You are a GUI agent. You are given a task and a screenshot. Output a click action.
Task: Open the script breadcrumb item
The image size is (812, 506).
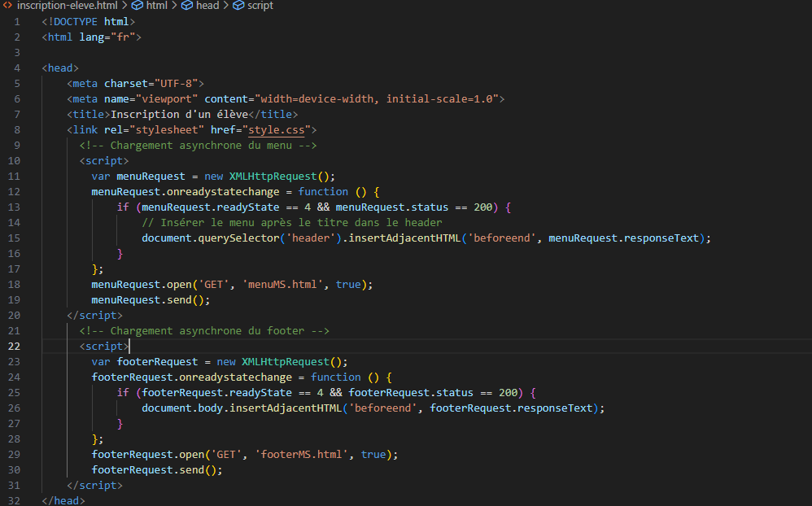click(260, 6)
